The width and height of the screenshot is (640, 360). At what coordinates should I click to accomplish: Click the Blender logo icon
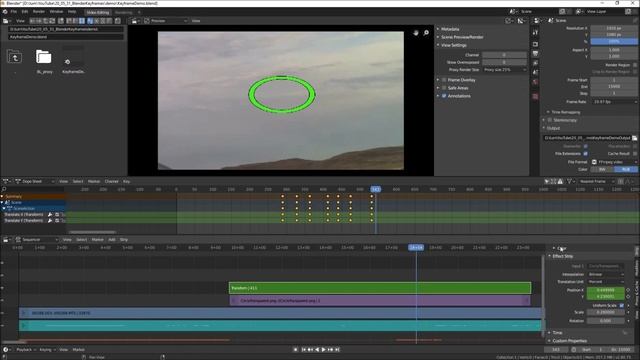(5, 11)
